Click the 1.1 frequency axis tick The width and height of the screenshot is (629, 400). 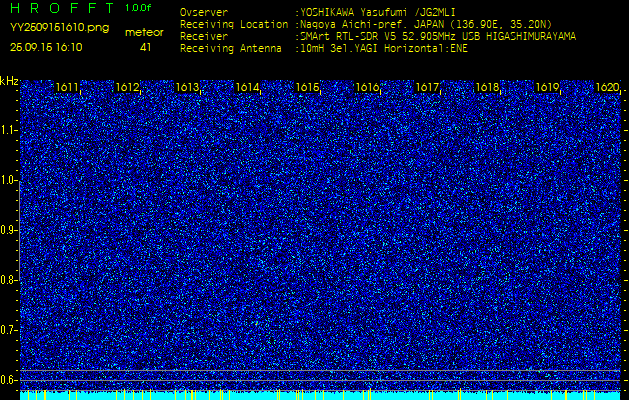[9, 130]
